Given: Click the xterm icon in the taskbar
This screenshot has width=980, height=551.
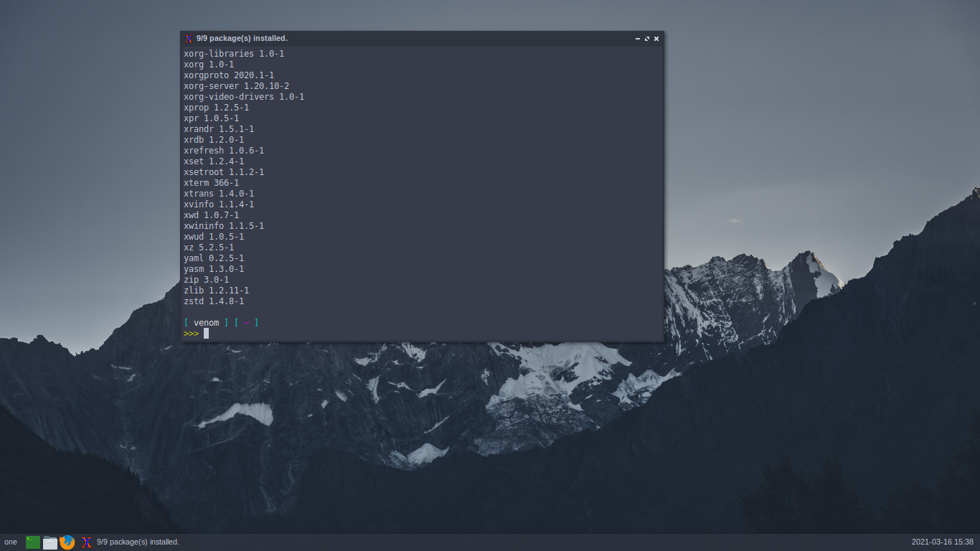Looking at the screenshot, I should 87,542.
